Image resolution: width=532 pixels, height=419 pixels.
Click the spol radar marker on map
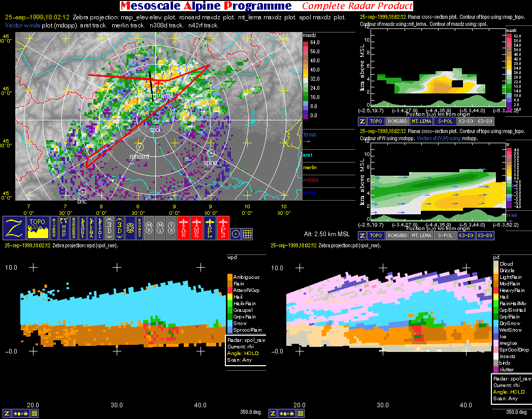coord(155,120)
